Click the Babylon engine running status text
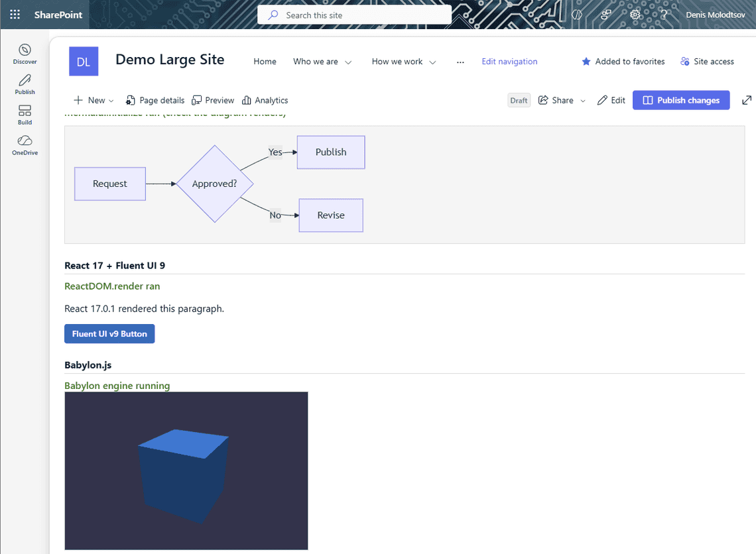The image size is (756, 554). (117, 386)
